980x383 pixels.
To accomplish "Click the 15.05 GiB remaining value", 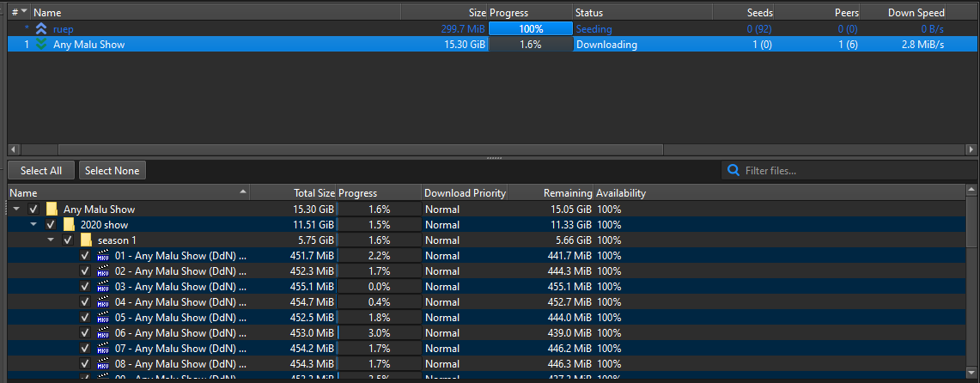I will 570,210.
